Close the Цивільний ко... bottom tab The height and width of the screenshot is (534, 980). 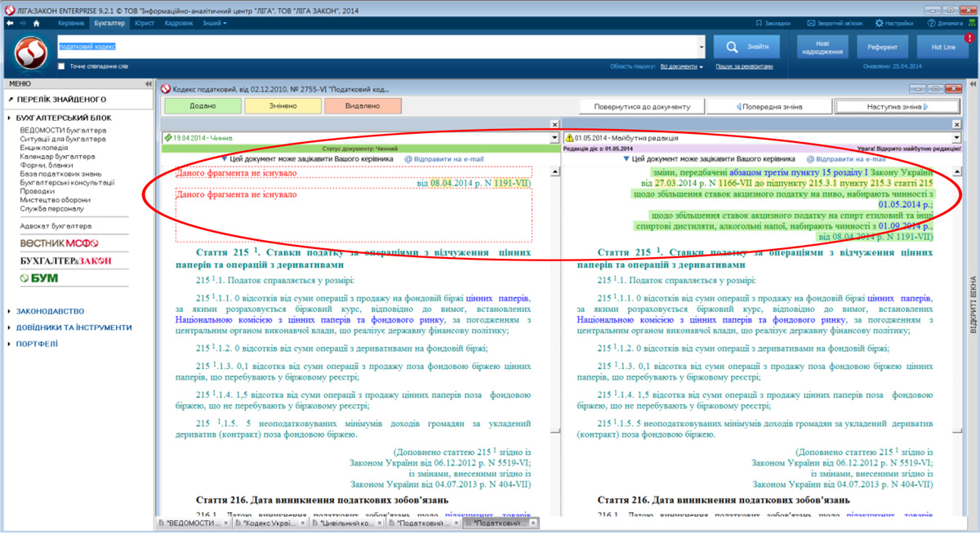coord(379,523)
